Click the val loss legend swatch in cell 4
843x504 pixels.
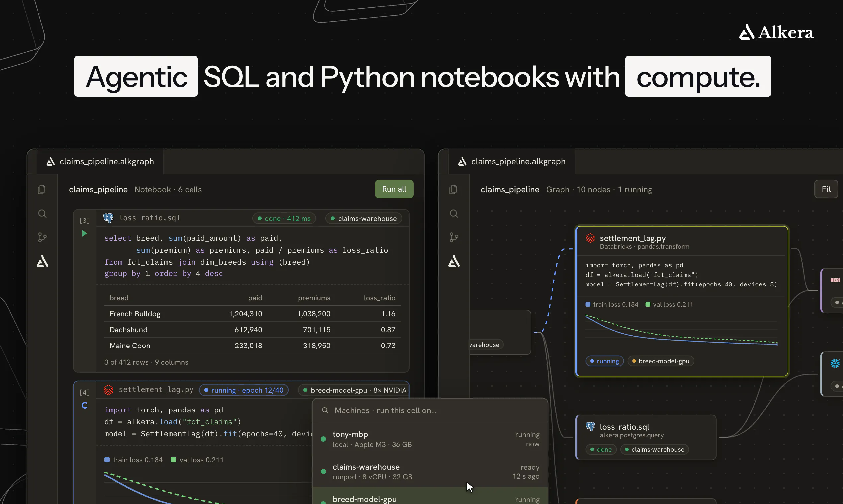(x=173, y=460)
